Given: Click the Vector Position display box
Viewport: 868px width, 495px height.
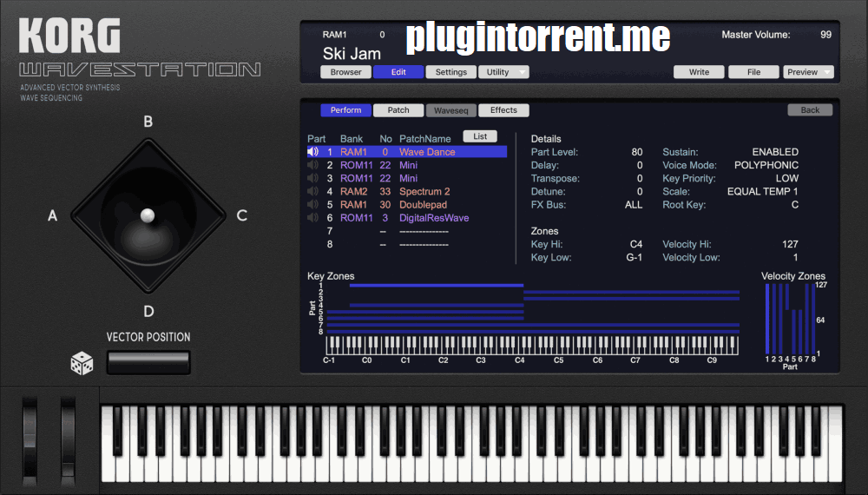Looking at the screenshot, I should (x=148, y=363).
